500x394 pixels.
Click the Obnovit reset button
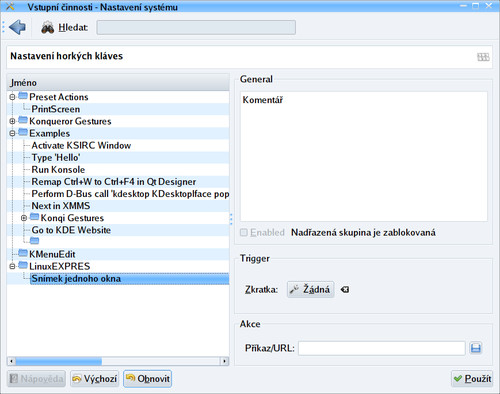pos(148,379)
